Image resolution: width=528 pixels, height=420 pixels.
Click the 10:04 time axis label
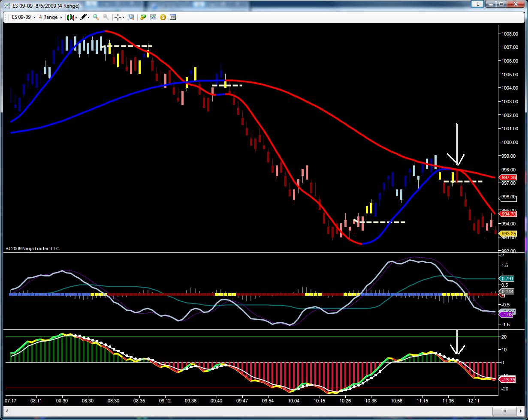(294, 401)
